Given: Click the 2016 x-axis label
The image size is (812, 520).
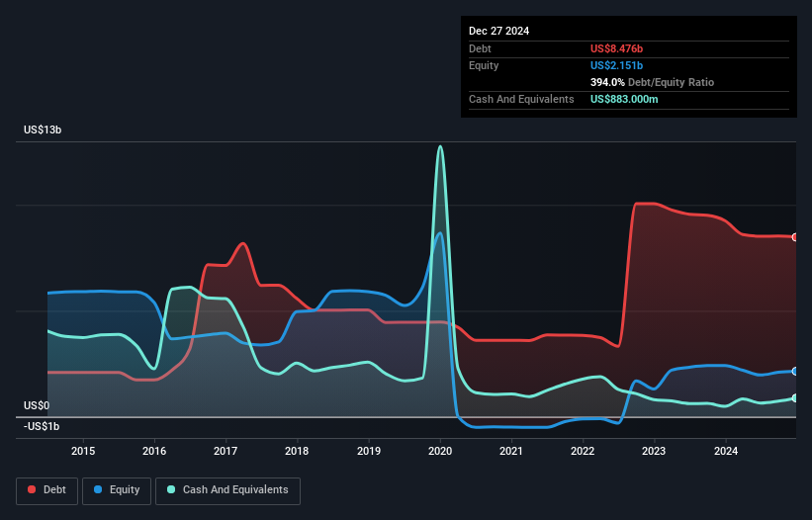Looking at the screenshot, I should pyautogui.click(x=154, y=451).
